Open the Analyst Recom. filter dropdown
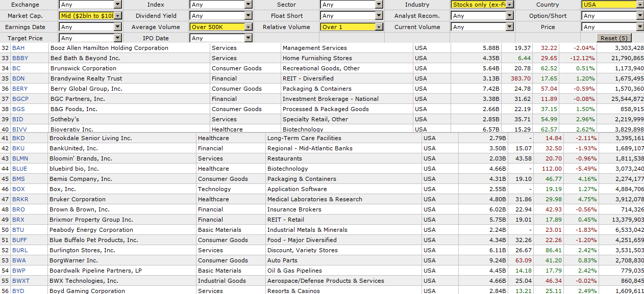644x294 pixels. click(482, 16)
